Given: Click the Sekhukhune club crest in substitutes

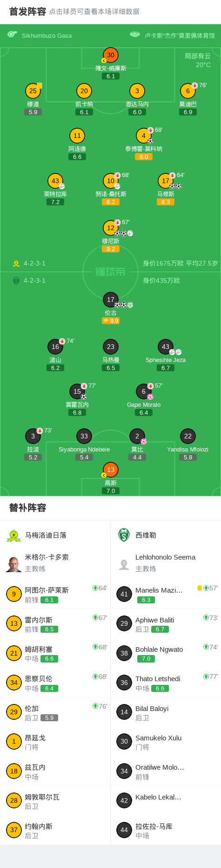Looking at the screenshot, I should click(x=124, y=535).
